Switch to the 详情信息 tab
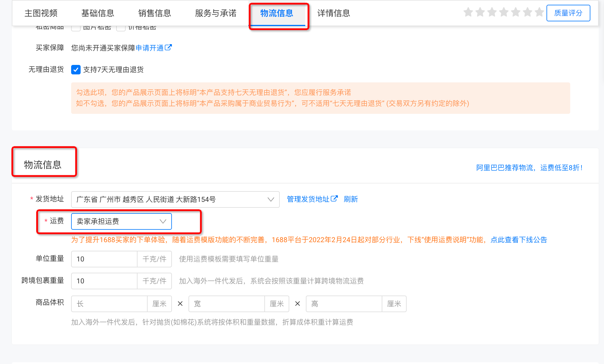Screen dimensions: 604x364 coord(333,13)
